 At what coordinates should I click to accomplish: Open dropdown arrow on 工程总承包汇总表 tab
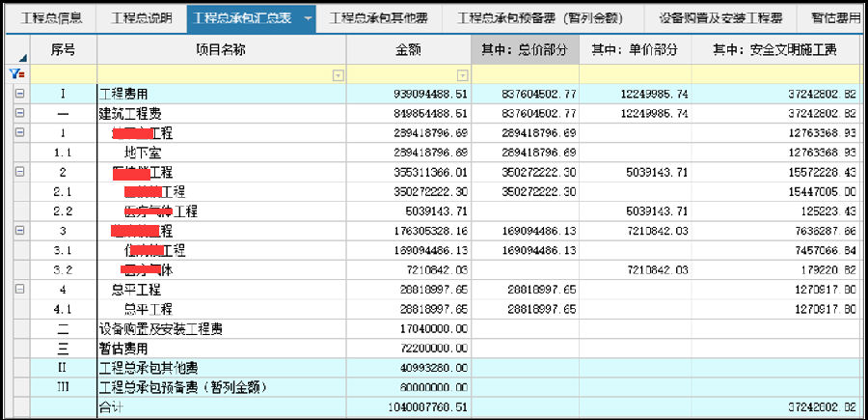(308, 18)
